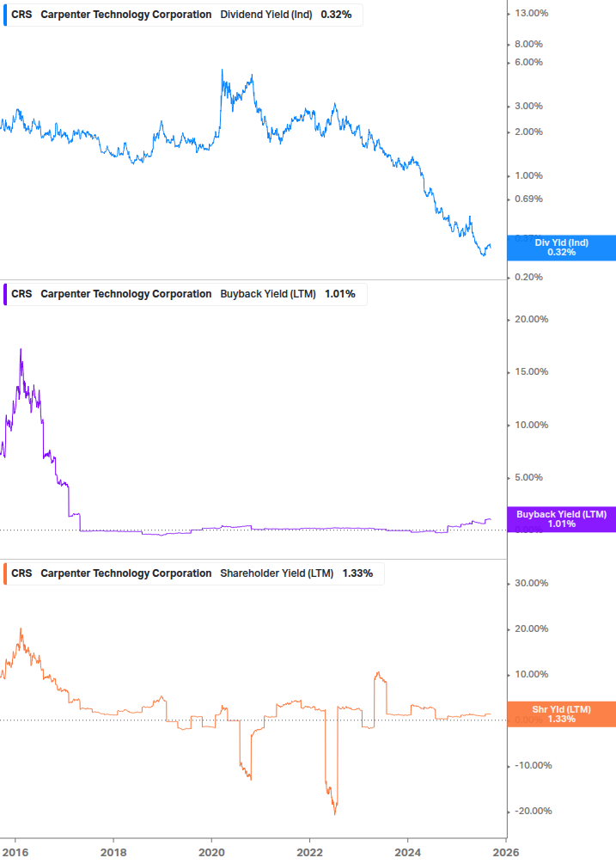This screenshot has height=864, width=616.
Task: Click the Shareholder Yield (LTM) legend label
Action: coord(277,573)
